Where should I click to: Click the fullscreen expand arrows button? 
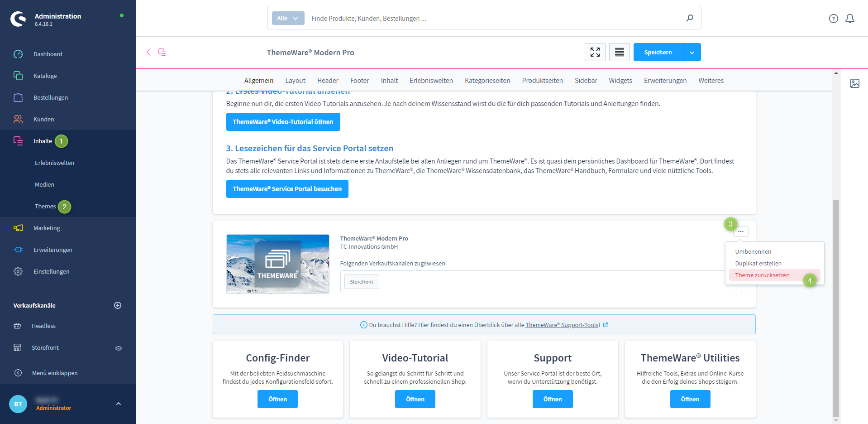pos(595,52)
